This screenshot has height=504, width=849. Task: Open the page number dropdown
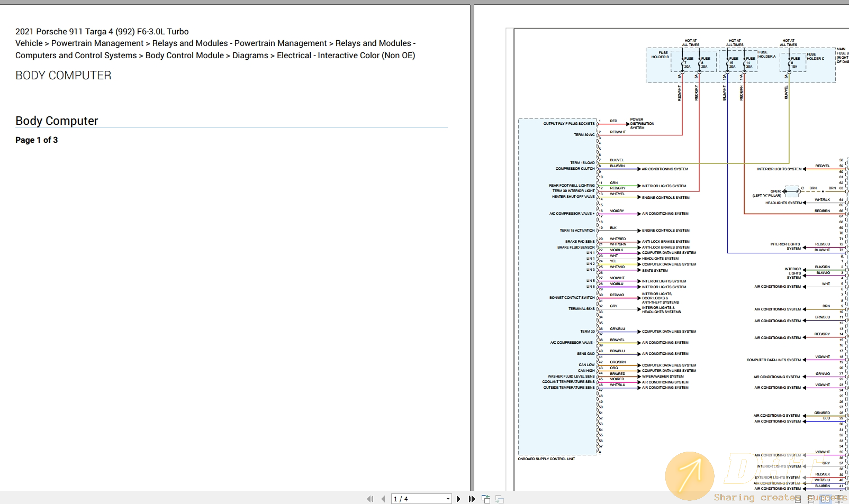click(x=448, y=499)
